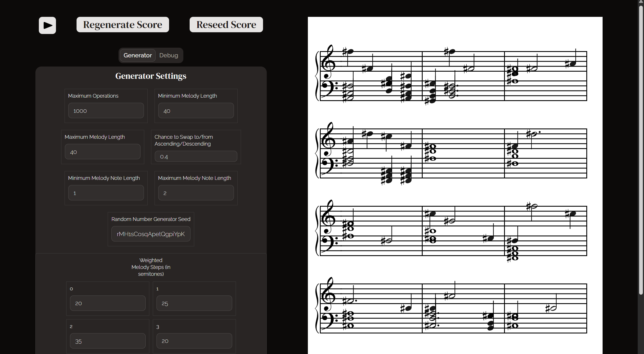This screenshot has height=354, width=644.
Task: Click the Maximum Melody Note Length field
Action: click(x=196, y=193)
